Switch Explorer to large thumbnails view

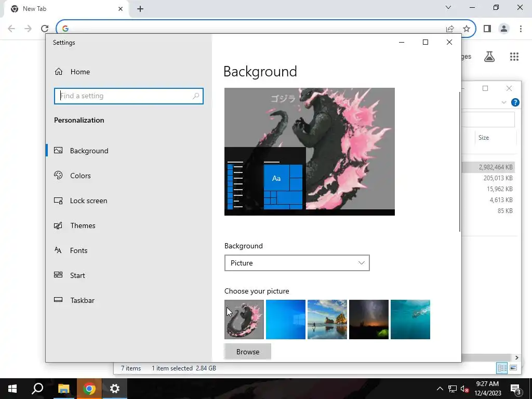(x=513, y=368)
